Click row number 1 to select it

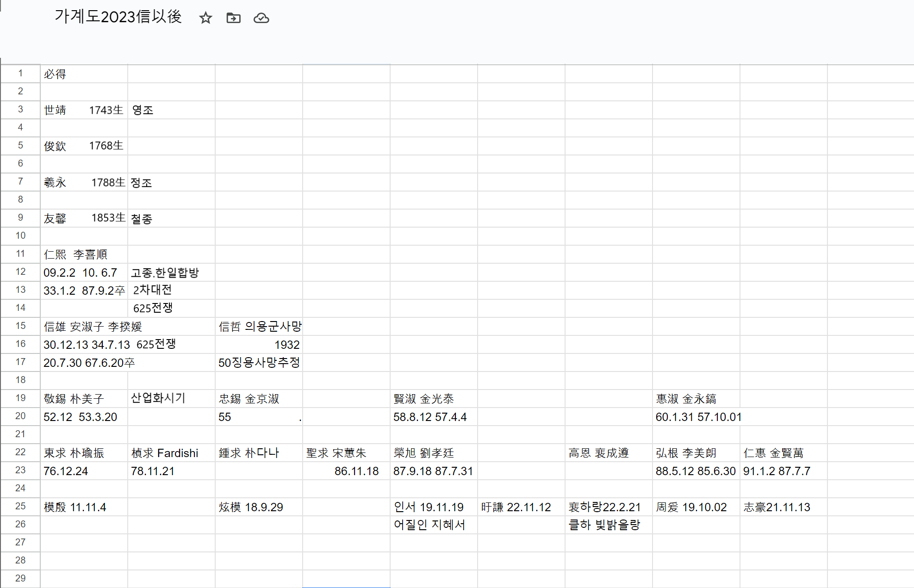pos(20,74)
